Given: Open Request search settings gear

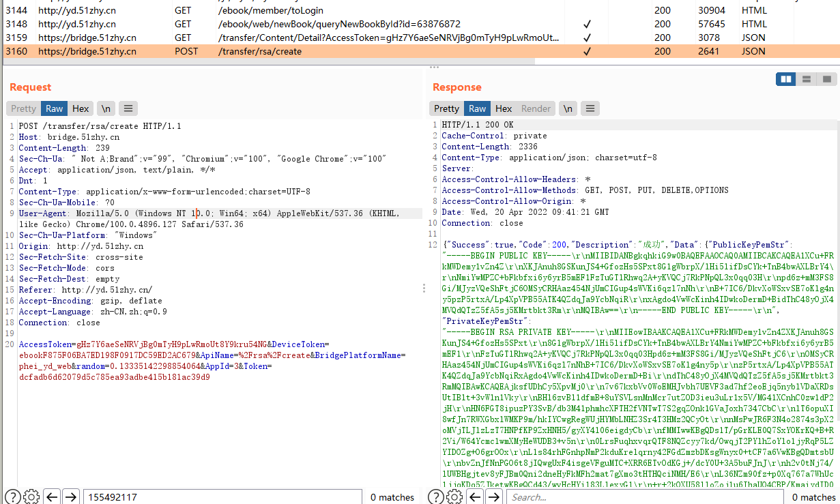Looking at the screenshot, I should pyautogui.click(x=31, y=496).
